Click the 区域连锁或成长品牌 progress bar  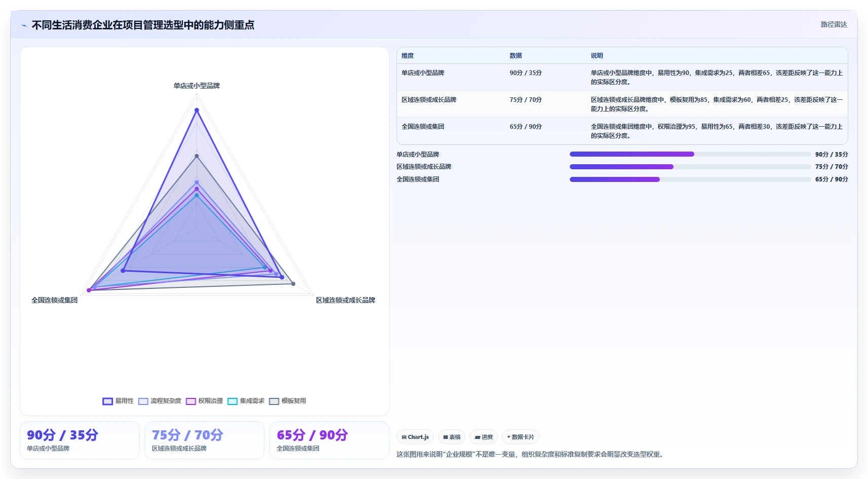tap(690, 167)
